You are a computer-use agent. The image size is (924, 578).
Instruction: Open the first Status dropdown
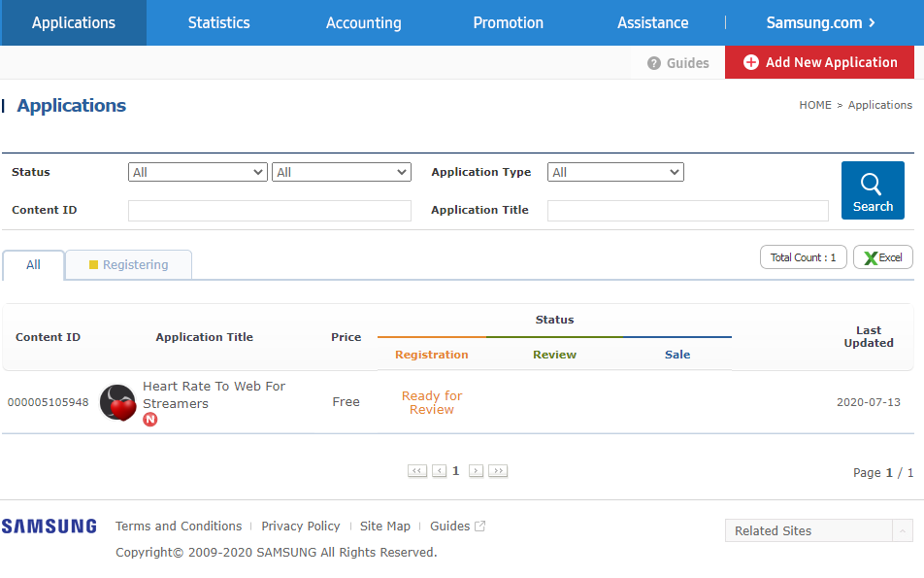coord(197,172)
